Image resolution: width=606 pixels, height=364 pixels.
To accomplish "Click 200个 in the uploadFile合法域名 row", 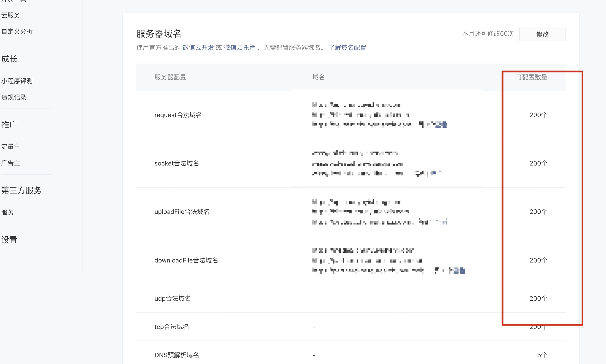I will (x=538, y=212).
